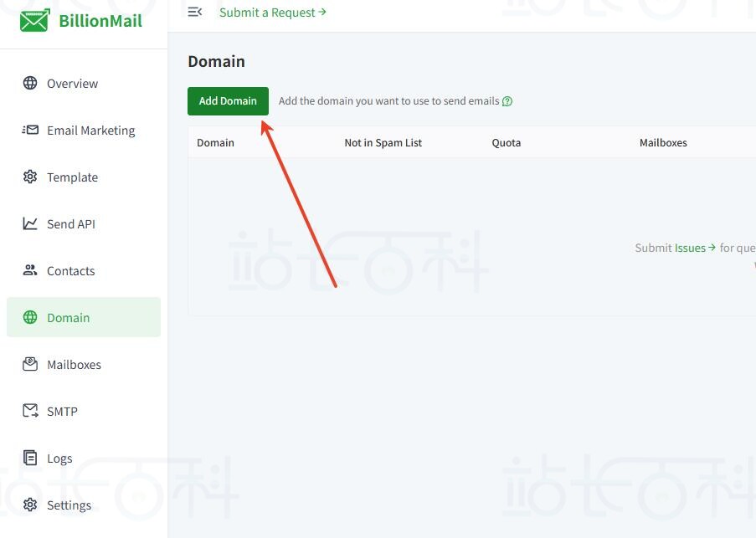Click the Domain globe icon in sidebar
The width and height of the screenshot is (756, 538).
(30, 317)
